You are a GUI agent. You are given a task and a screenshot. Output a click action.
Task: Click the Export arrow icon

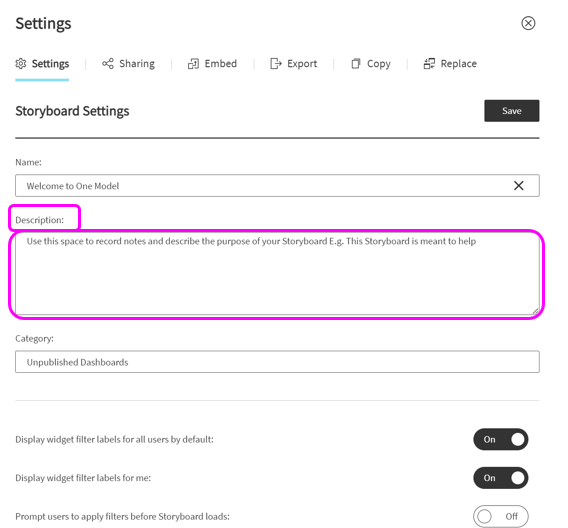(276, 64)
